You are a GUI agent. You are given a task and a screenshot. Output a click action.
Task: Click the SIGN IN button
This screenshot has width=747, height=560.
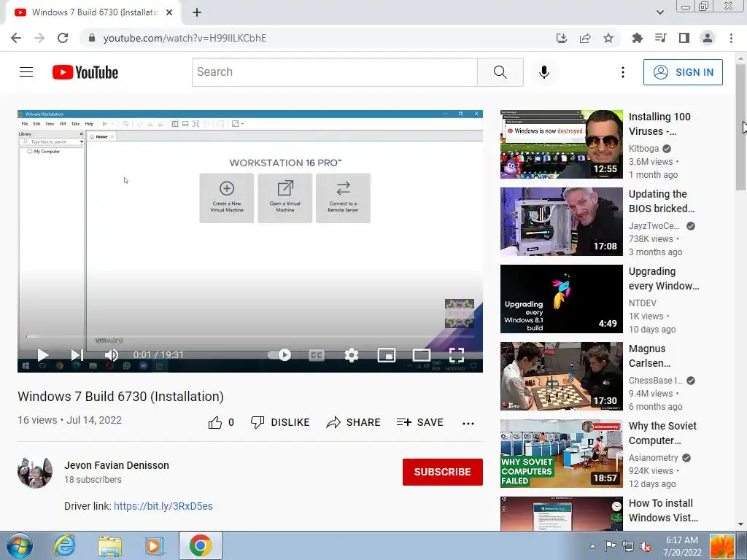pos(683,72)
